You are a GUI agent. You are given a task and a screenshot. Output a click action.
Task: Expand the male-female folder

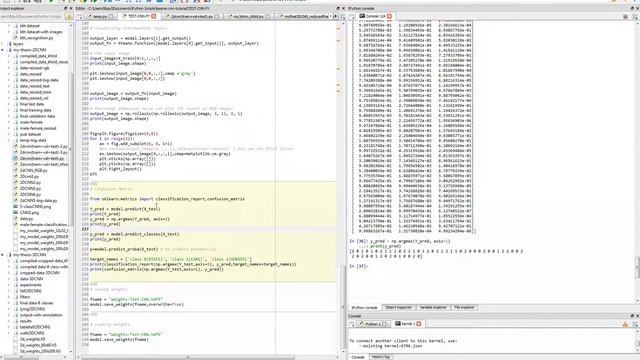pos(9,122)
